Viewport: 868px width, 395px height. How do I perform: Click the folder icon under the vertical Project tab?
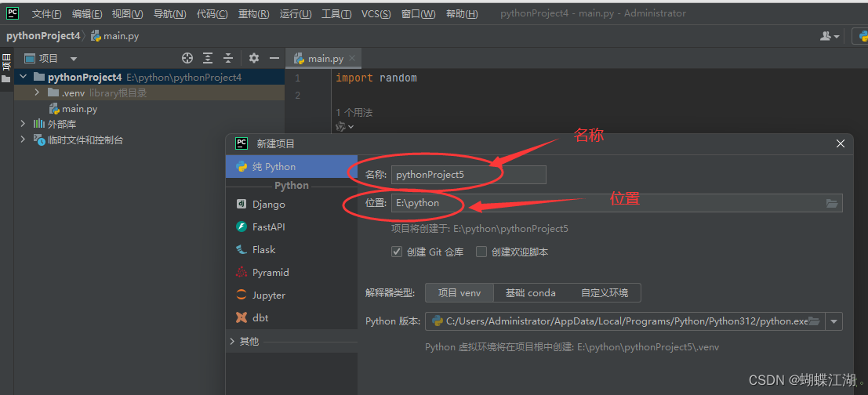tap(6, 79)
